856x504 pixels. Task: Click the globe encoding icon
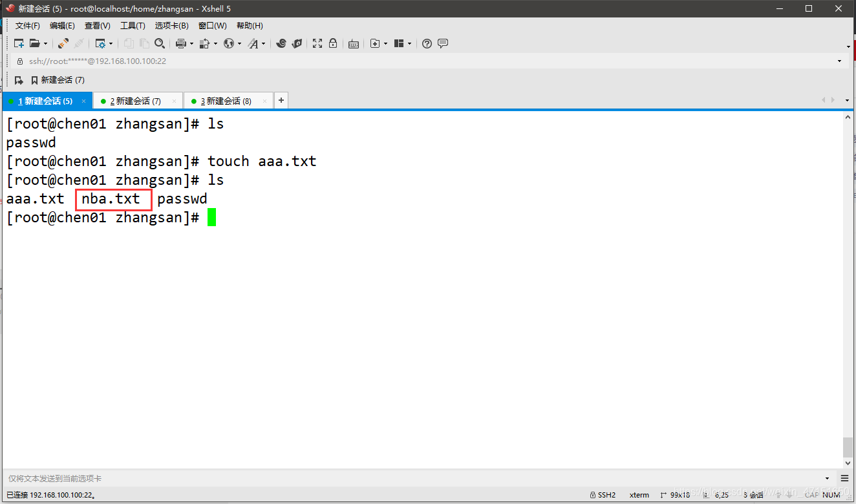point(229,43)
